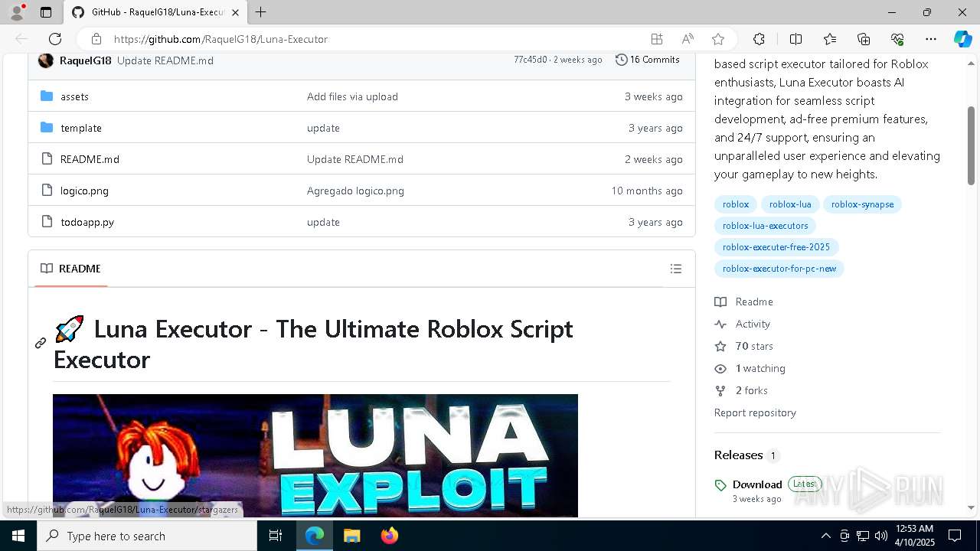Image resolution: width=980 pixels, height=551 pixels.
Task: View repository Activity
Action: [743, 324]
